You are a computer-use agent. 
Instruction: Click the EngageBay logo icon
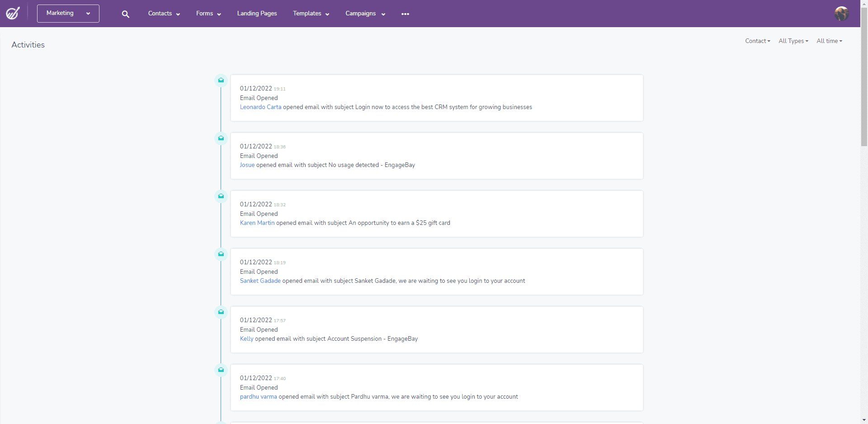(13, 13)
